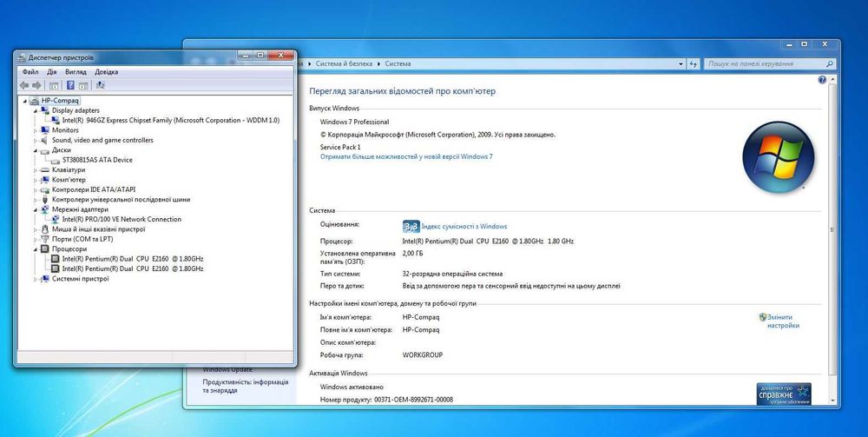Image resolution: width=868 pixels, height=437 pixels.
Task: Click the Back arrow in Device Manager toolbar
Action: pos(24,85)
